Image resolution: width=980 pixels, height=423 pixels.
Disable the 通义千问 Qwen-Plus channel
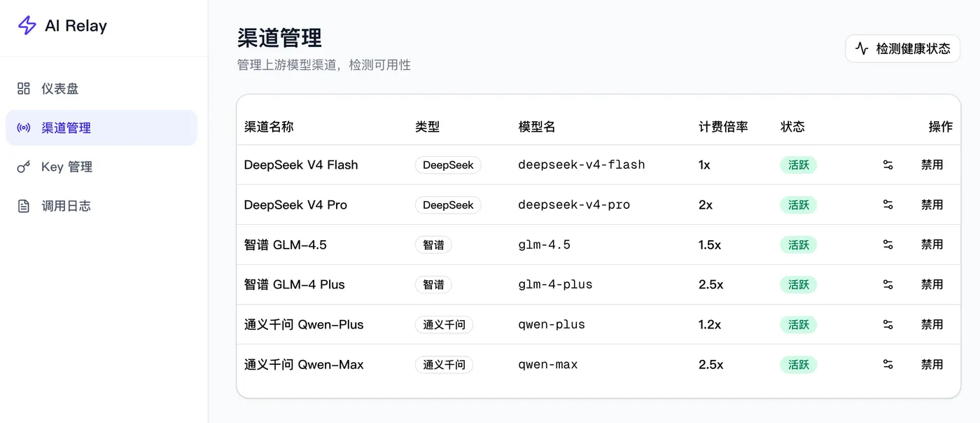(x=932, y=324)
